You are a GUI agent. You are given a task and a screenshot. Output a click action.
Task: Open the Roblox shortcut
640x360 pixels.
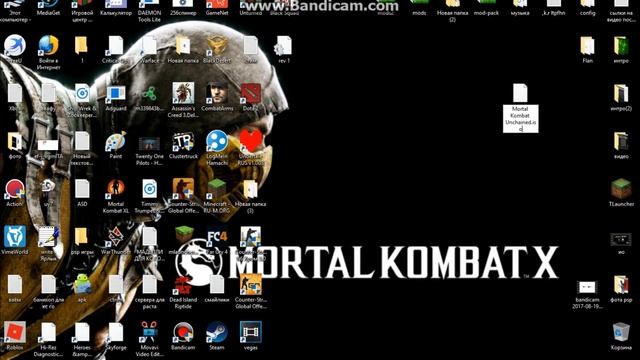pos(15,332)
